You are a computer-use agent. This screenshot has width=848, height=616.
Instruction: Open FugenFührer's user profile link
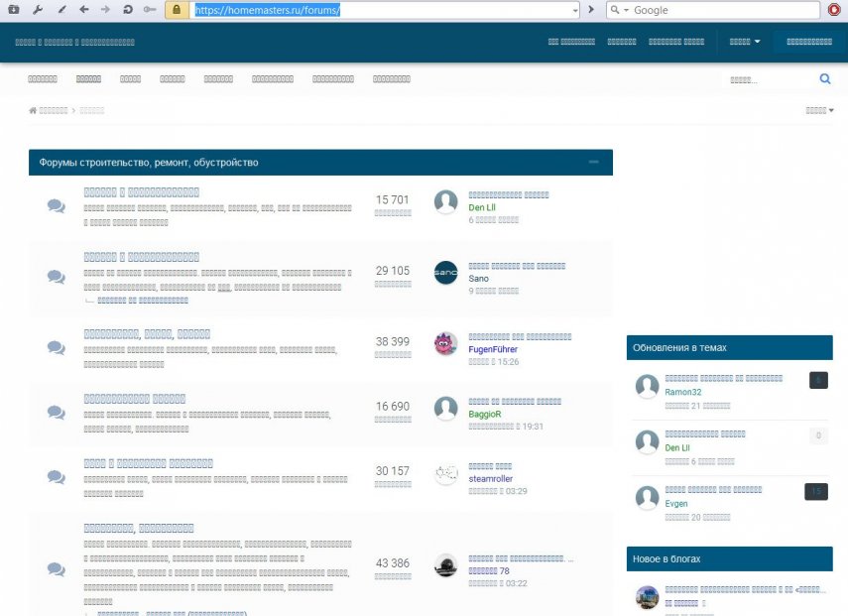[493, 350]
